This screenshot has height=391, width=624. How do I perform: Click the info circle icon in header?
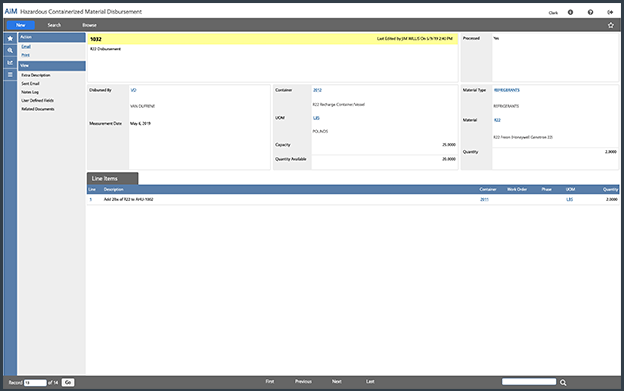click(x=570, y=12)
